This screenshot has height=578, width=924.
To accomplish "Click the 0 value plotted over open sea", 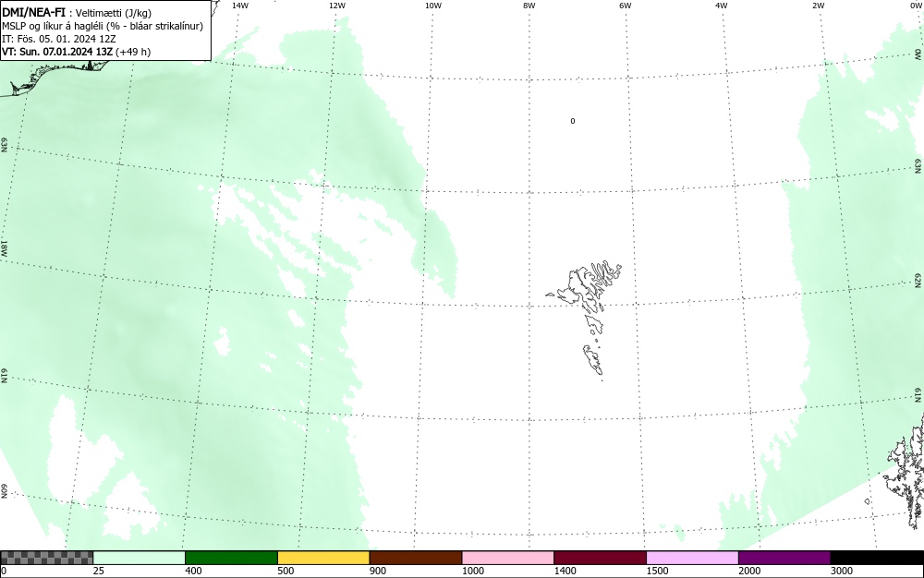I will tap(572, 121).
